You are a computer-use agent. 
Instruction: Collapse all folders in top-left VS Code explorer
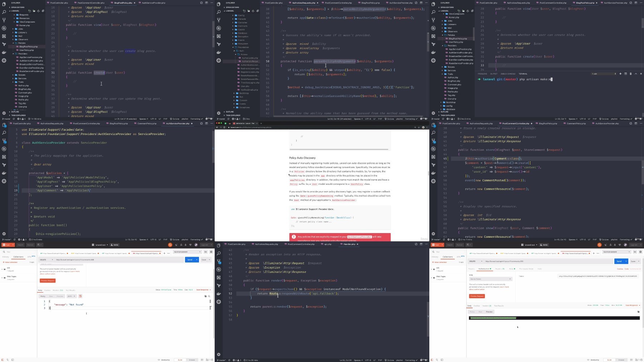click(43, 11)
